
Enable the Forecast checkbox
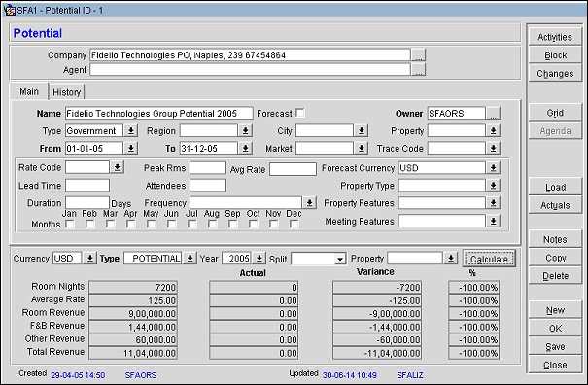tap(300, 113)
